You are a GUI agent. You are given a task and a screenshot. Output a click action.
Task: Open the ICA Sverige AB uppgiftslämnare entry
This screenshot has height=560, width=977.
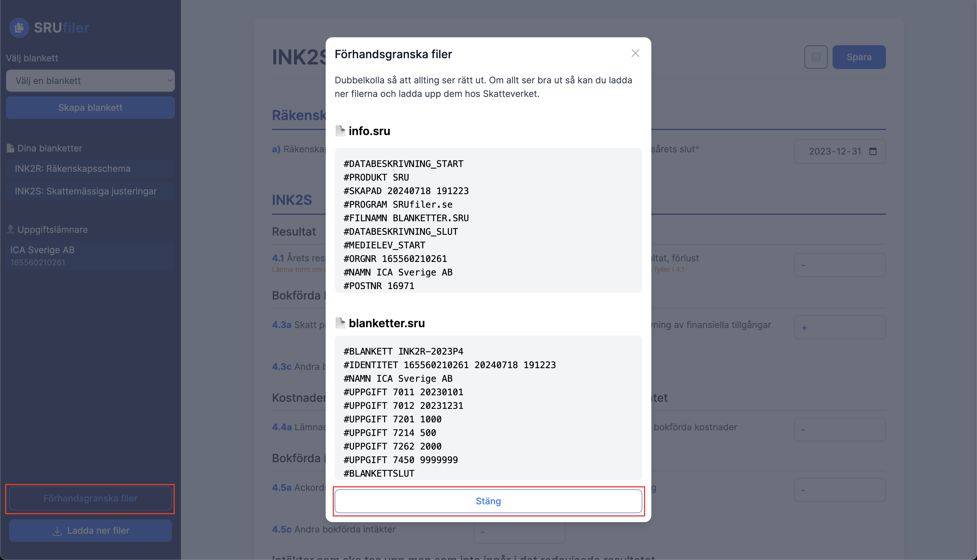pos(90,256)
